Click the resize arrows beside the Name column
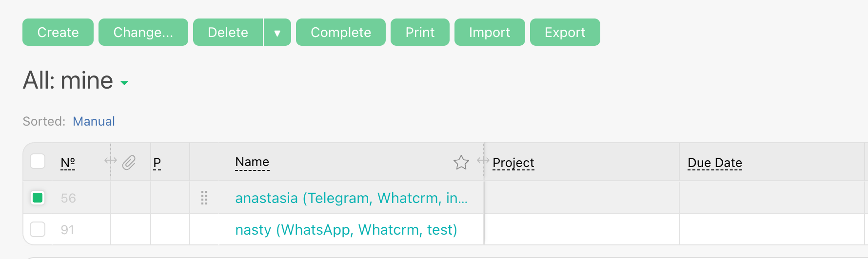Image resolution: width=868 pixels, height=259 pixels. [483, 160]
